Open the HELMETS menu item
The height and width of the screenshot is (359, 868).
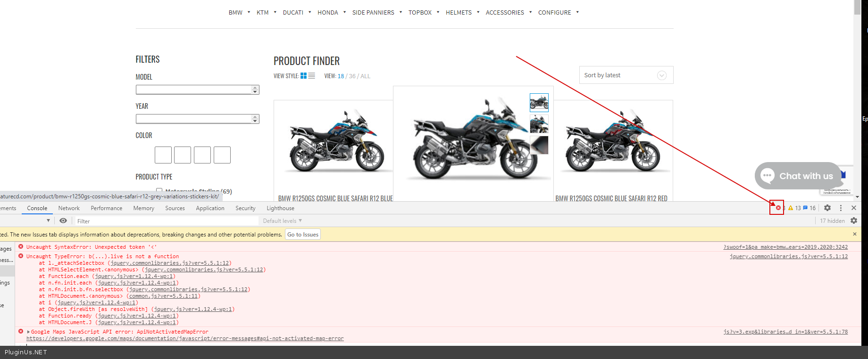pos(459,13)
